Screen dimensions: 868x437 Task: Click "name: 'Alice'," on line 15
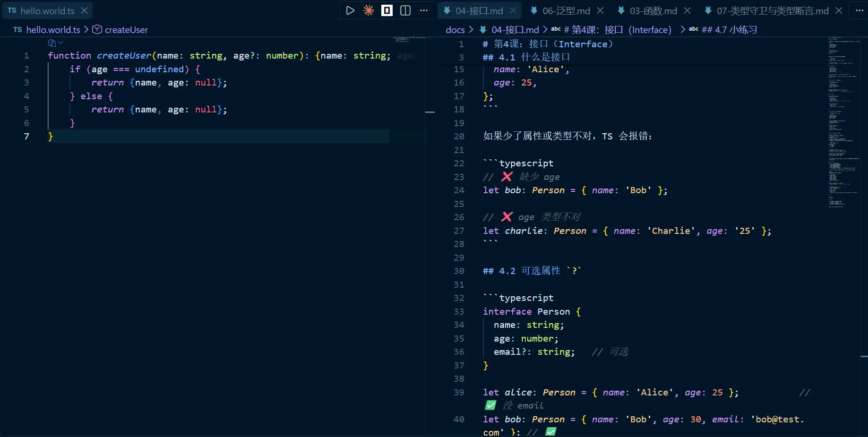tap(531, 69)
